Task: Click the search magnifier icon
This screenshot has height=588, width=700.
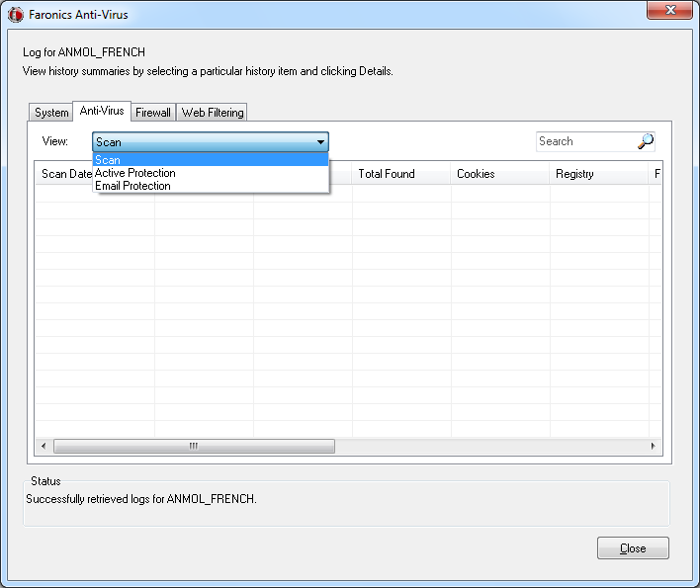Action: [646, 142]
